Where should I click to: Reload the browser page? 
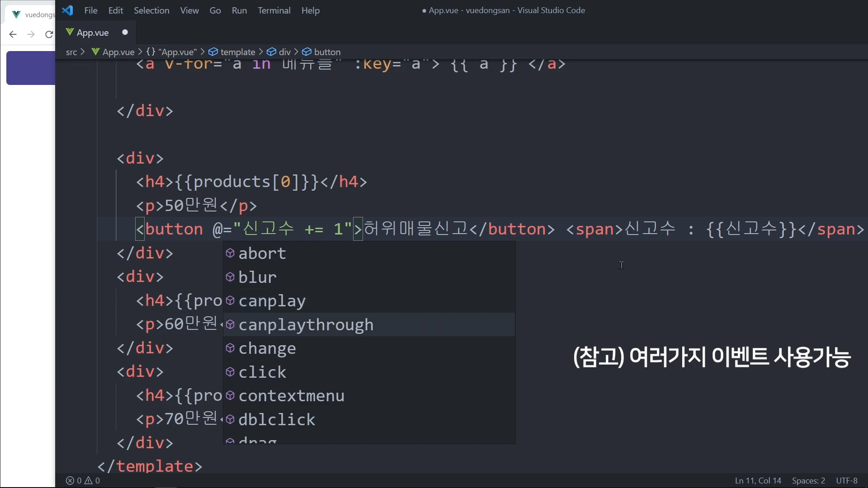[49, 34]
